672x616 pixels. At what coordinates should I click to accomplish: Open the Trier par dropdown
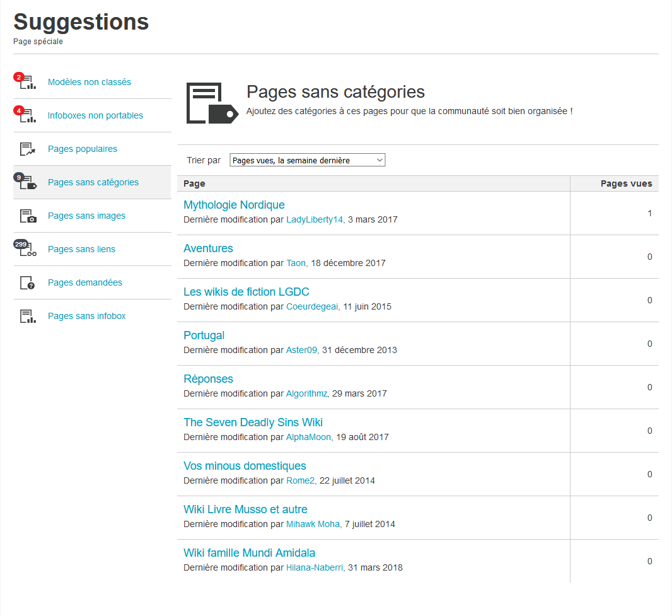(x=307, y=160)
